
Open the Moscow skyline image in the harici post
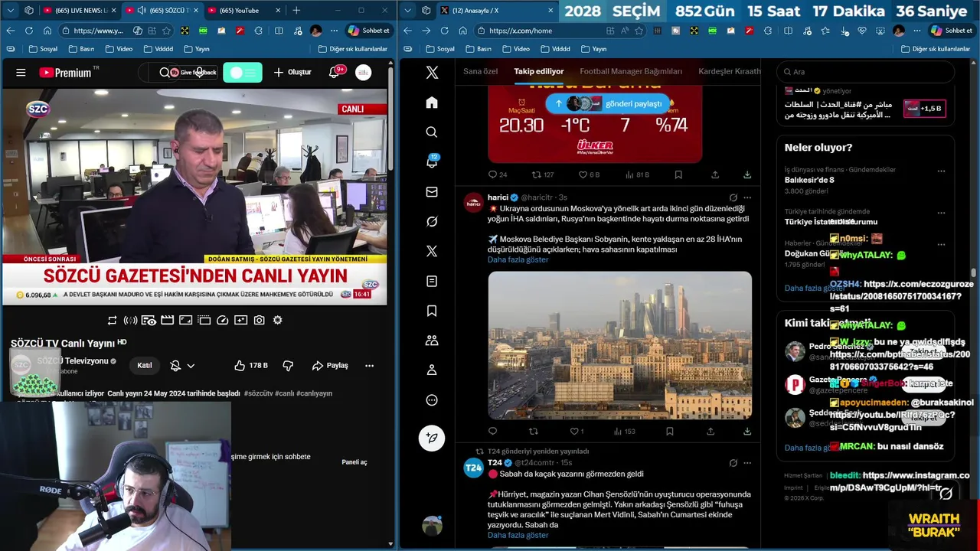click(x=620, y=345)
